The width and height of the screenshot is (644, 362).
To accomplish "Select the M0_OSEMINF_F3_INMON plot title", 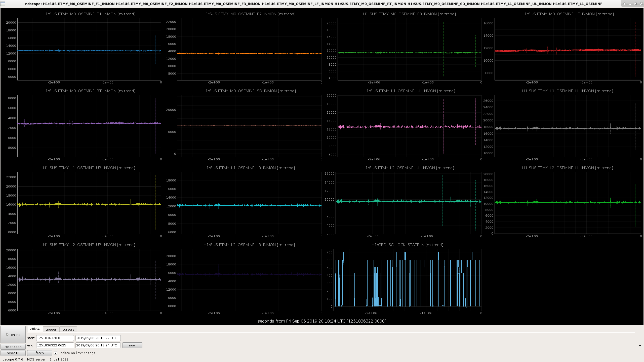I will (x=409, y=14).
